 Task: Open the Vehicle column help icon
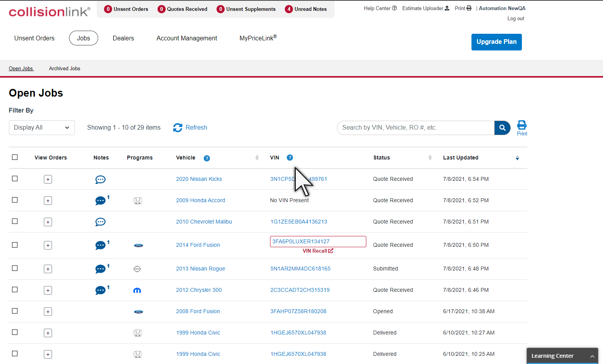tap(207, 158)
